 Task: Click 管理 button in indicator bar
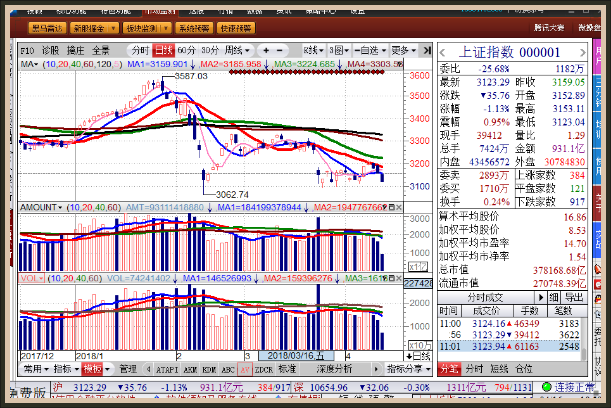(128, 369)
